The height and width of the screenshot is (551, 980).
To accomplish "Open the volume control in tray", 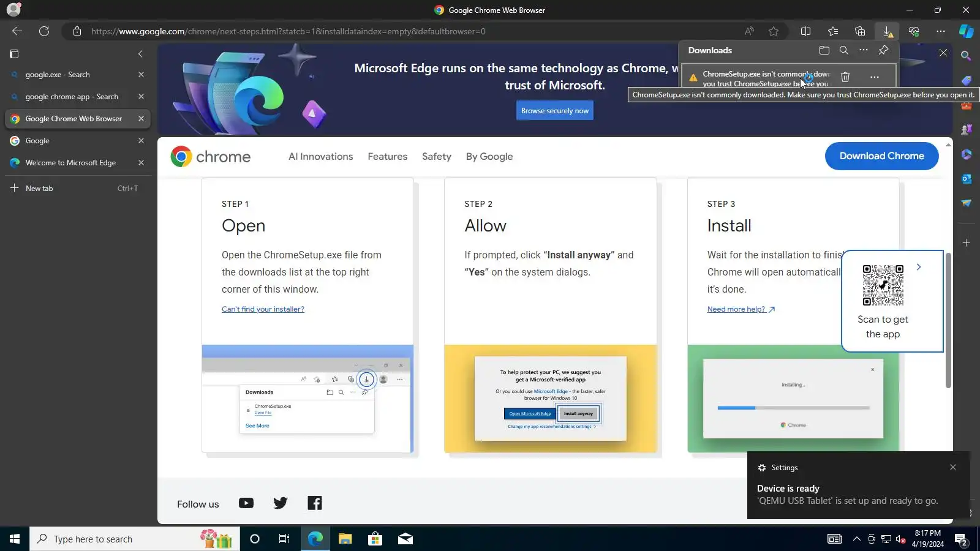I will 901,539.
